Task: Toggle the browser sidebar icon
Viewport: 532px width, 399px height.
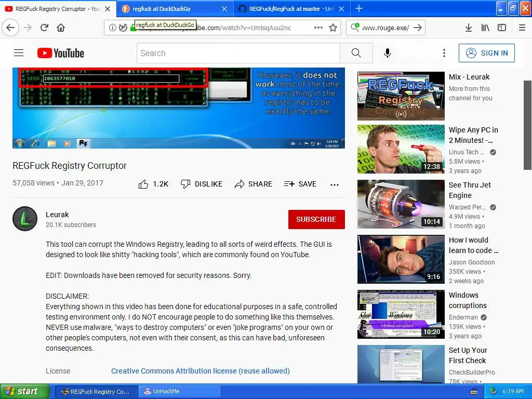Action: tap(502, 28)
